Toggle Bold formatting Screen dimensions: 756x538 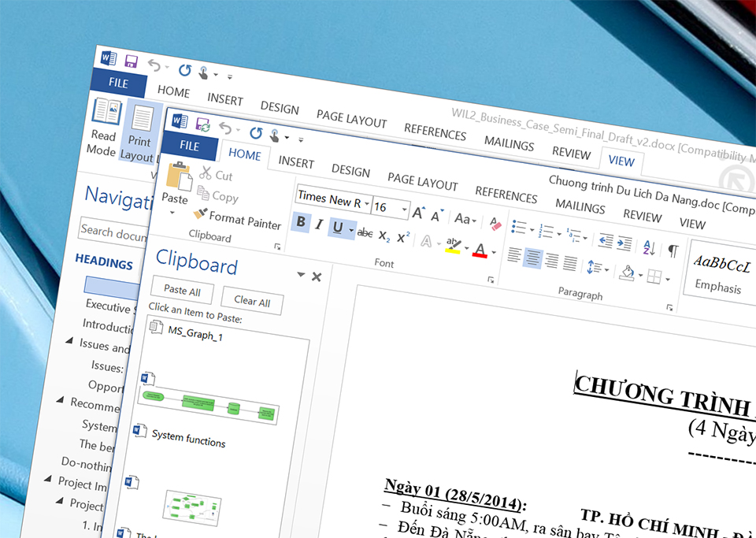point(301,222)
